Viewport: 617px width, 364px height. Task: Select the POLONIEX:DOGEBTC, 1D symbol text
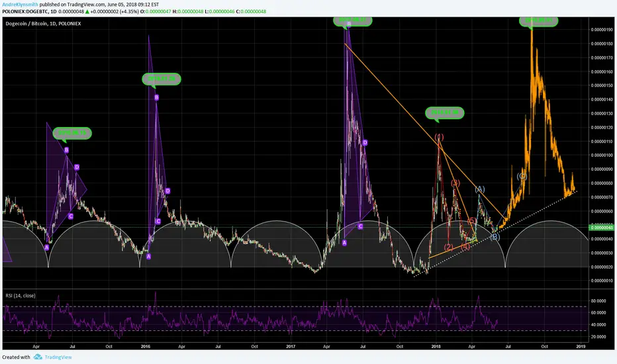pos(29,12)
